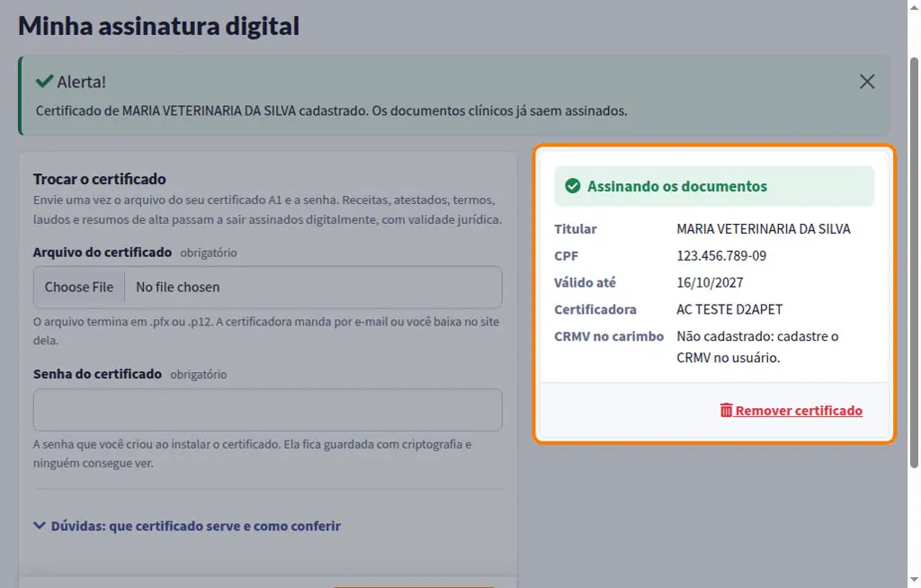
Task: Click the chevron beside Dúvidas
Action: coord(40,525)
